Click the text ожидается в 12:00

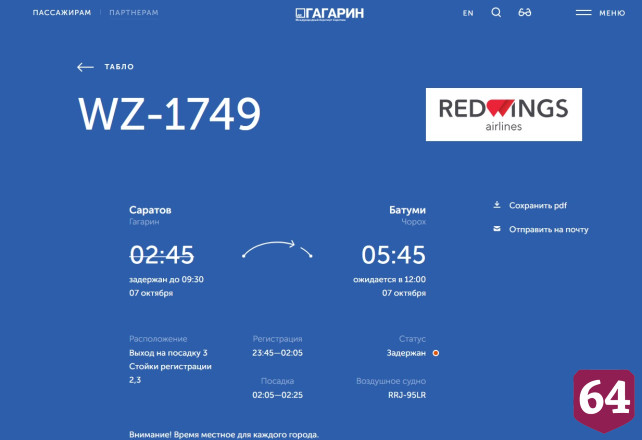[389, 280]
